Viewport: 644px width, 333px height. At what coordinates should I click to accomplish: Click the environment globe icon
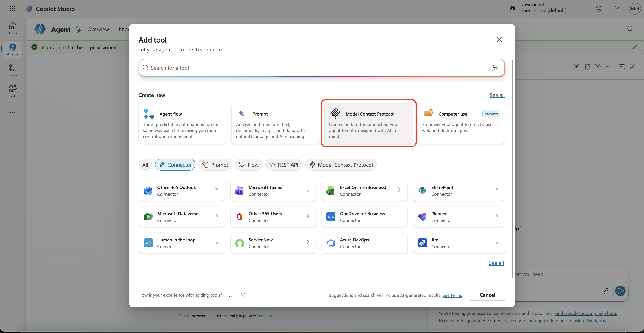[x=513, y=9]
